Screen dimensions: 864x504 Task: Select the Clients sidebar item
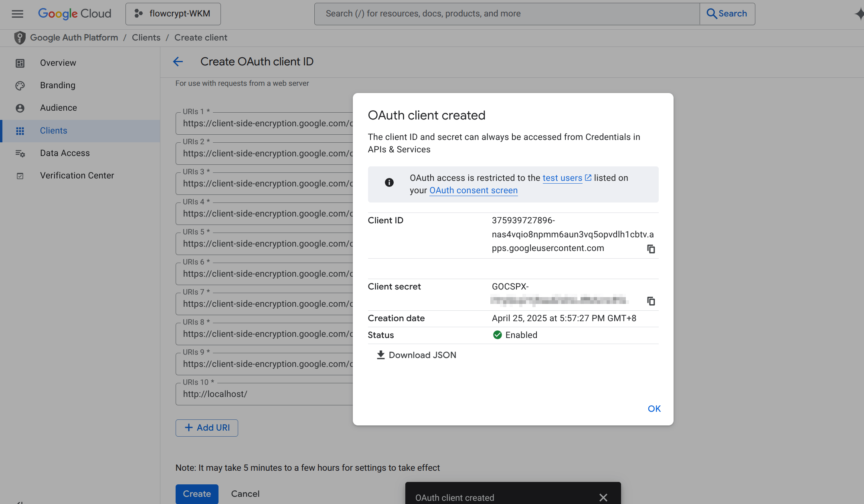click(x=80, y=131)
